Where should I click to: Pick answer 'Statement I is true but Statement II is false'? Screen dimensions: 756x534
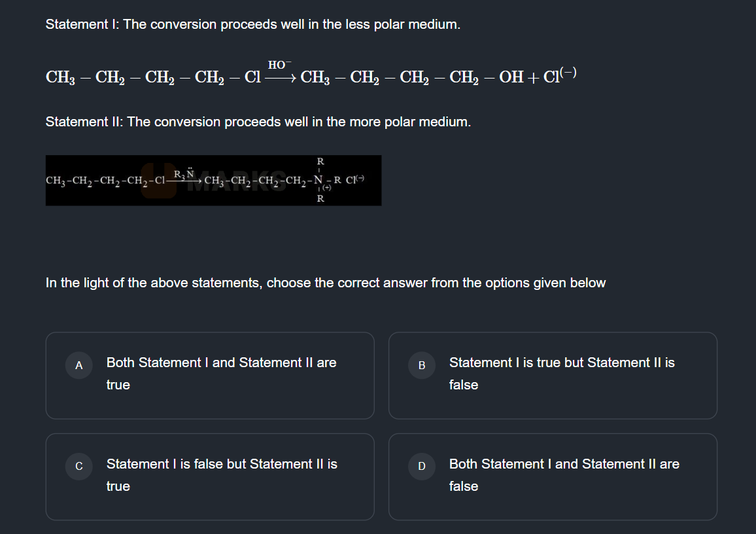pos(562,373)
